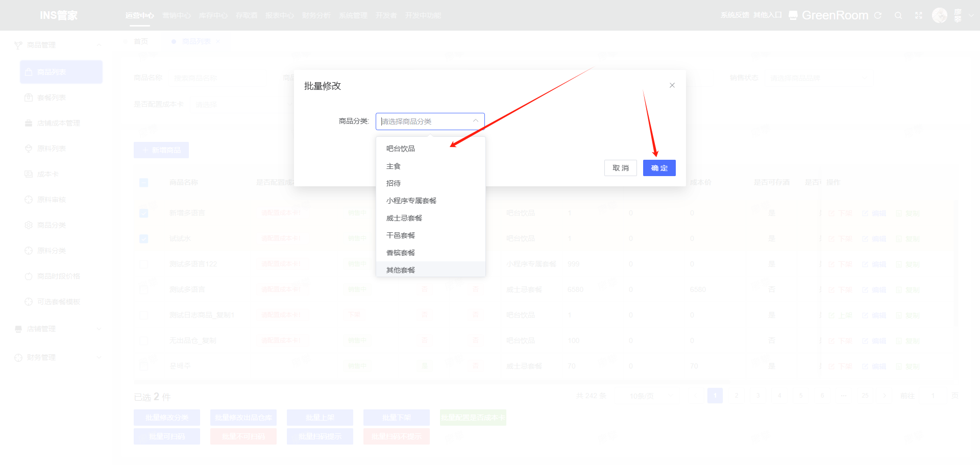Click the 原料审核 sidebar icon
This screenshot has height=465, width=980.
tap(29, 200)
